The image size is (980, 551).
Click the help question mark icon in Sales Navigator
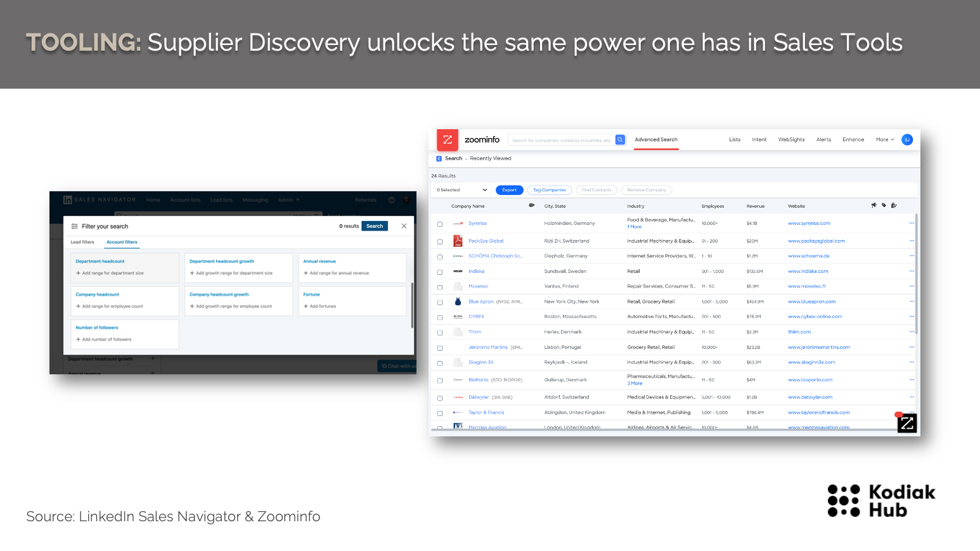(392, 199)
